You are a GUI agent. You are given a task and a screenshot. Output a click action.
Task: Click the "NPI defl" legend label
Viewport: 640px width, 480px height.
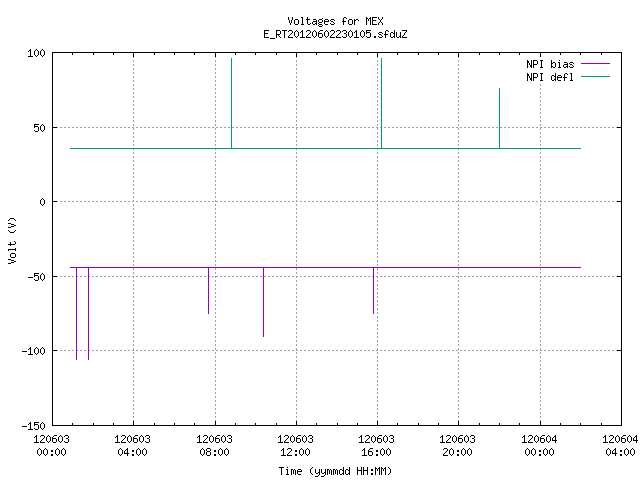pos(550,77)
